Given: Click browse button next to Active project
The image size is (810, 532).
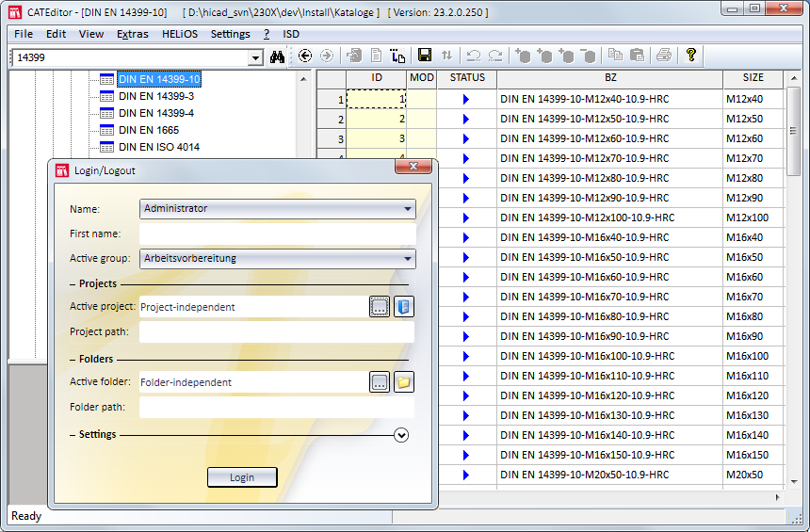Looking at the screenshot, I should (x=380, y=307).
